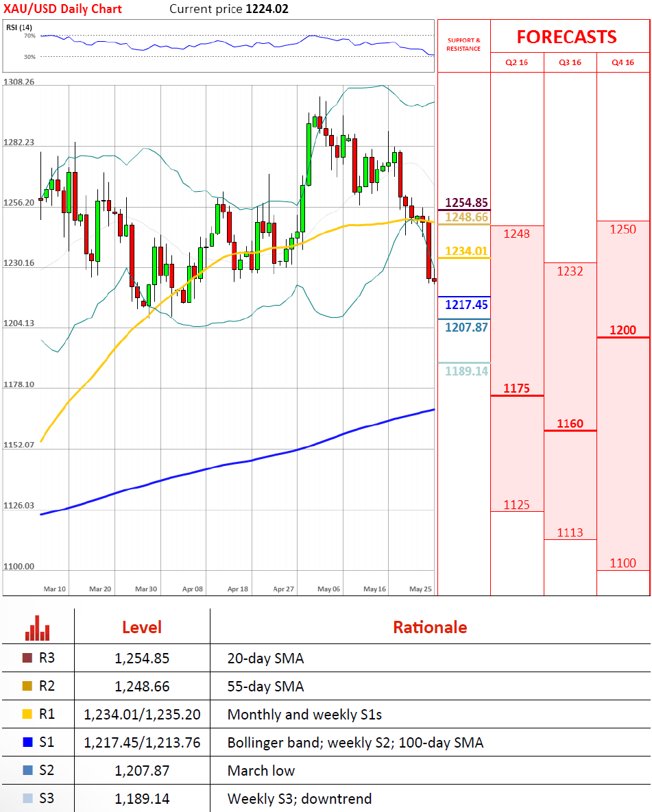Select the 1217.45 support level label
The height and width of the screenshot is (812, 652).
(466, 305)
